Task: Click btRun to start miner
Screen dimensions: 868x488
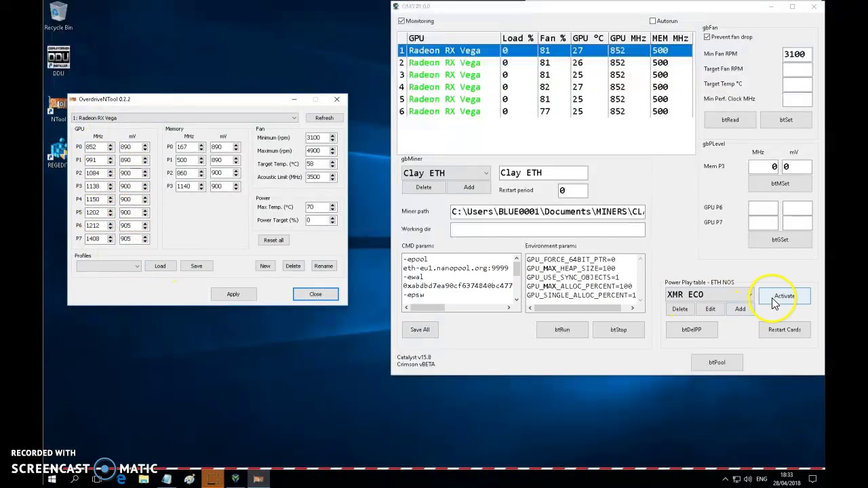Action: (562, 330)
